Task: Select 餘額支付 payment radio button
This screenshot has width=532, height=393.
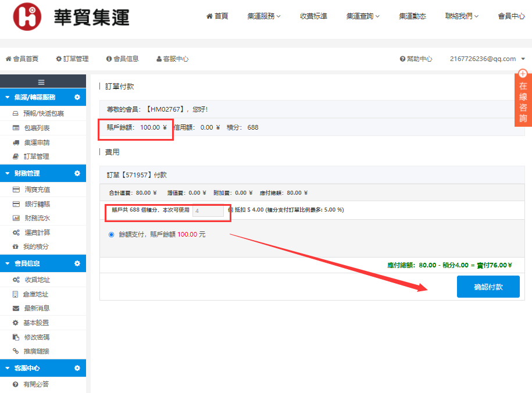Action: [112, 235]
